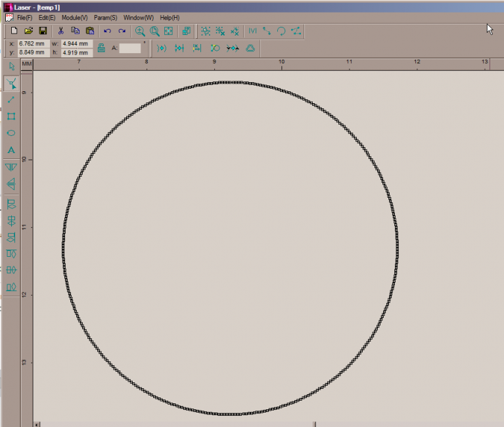Click the x position field showing 6.762 mm
The image size is (504, 427).
pos(32,44)
